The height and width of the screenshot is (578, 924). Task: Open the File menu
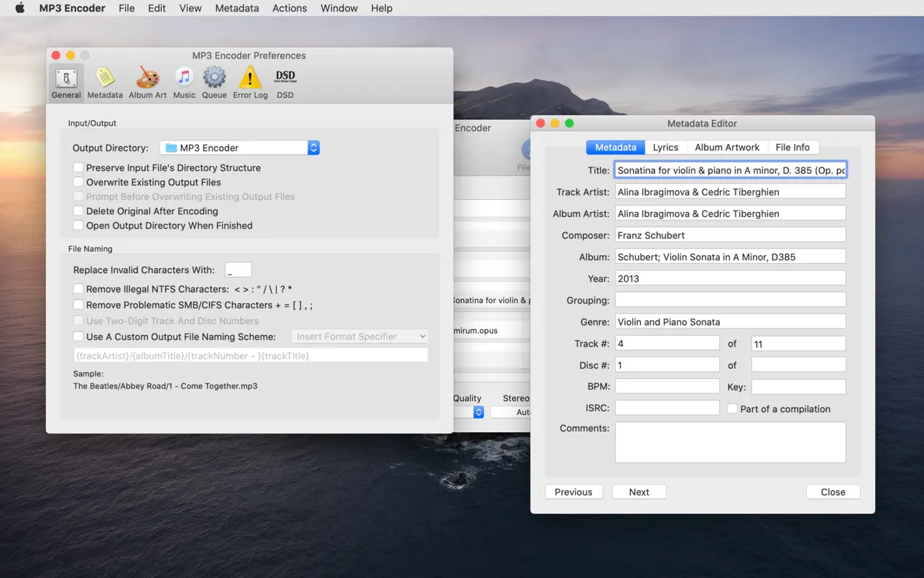tap(126, 8)
